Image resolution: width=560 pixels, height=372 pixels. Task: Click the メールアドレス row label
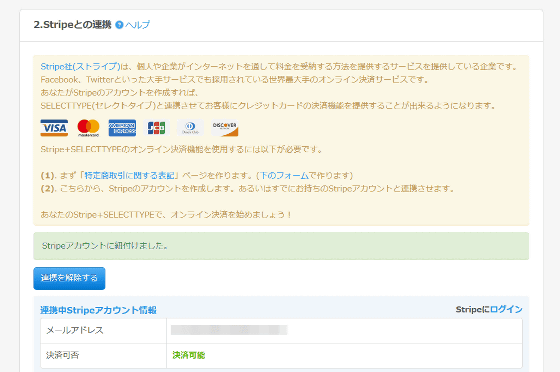(75, 331)
